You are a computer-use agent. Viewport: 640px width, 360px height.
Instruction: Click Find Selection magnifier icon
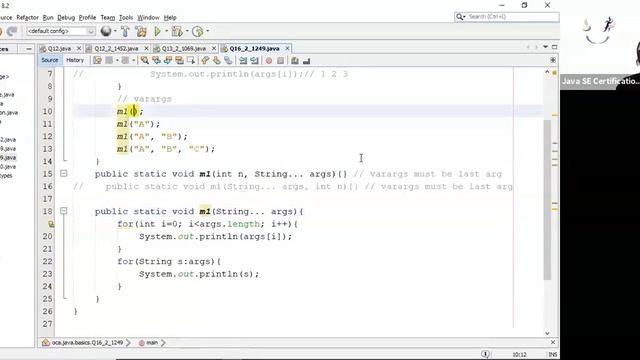click(145, 60)
